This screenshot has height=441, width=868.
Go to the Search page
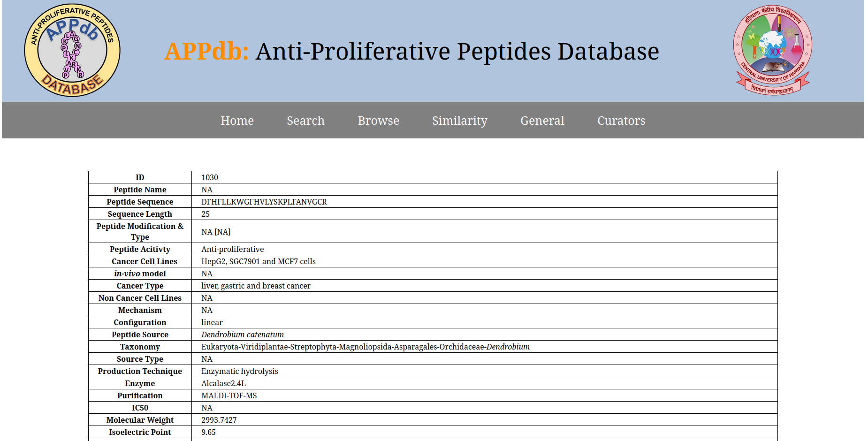click(306, 121)
